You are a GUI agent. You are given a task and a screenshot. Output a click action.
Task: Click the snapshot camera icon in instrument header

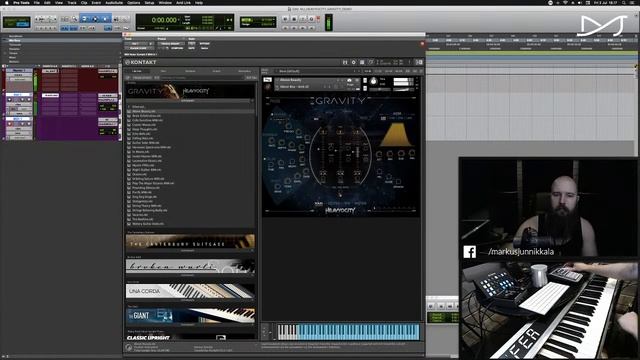349,80
